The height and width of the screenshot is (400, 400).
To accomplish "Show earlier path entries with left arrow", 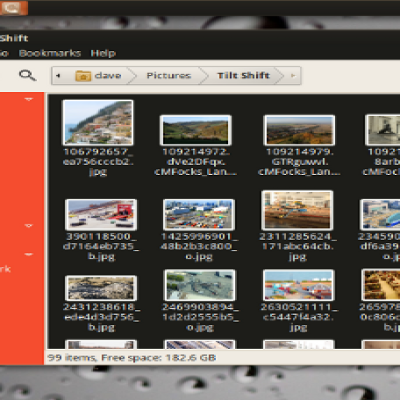I will [58, 76].
